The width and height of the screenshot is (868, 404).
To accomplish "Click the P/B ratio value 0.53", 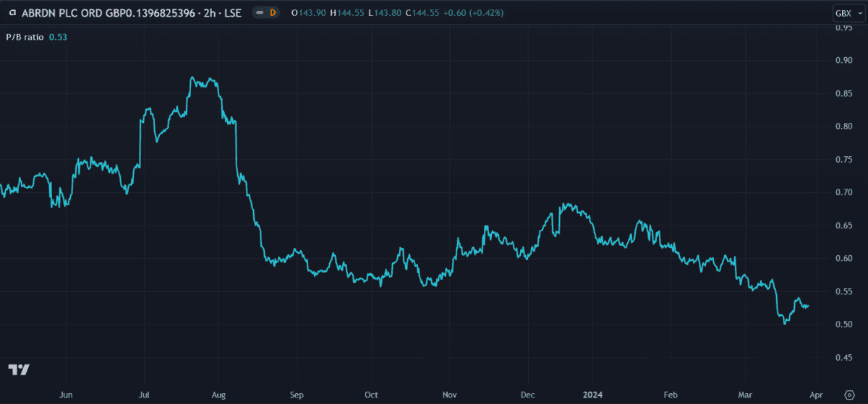I will click(58, 38).
